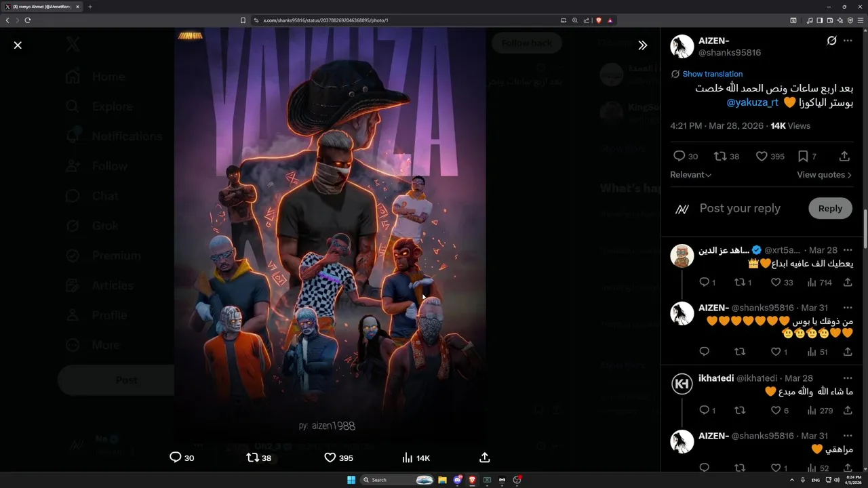Close the romyo Ahmet browser tab
This screenshot has height=488, width=868.
click(x=77, y=7)
